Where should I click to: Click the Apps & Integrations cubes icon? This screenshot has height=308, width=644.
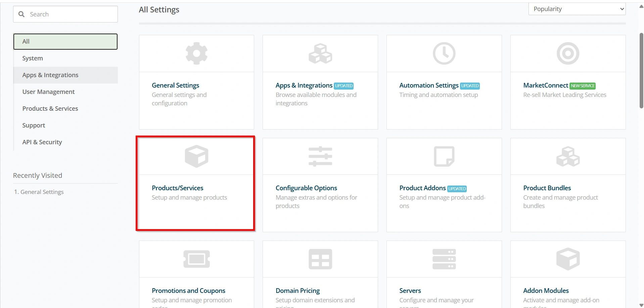pyautogui.click(x=320, y=53)
